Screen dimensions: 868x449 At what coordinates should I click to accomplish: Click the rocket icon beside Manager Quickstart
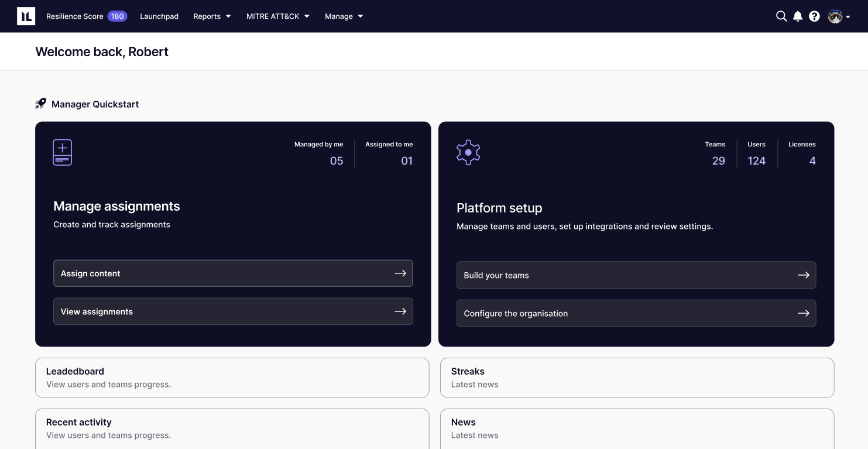coord(40,103)
